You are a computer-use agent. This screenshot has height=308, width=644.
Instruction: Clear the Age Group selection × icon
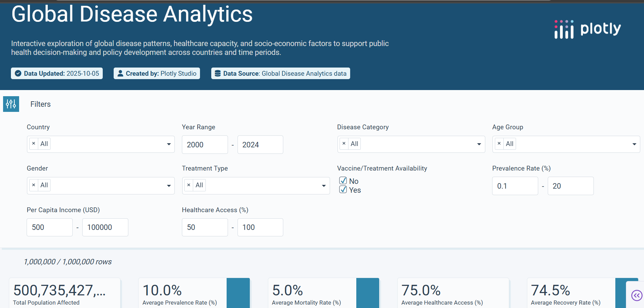coord(499,144)
